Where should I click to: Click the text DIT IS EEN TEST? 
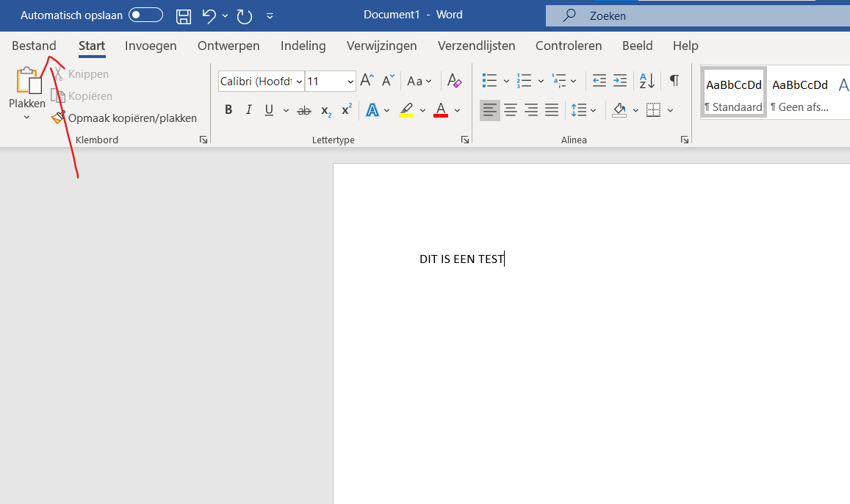click(x=462, y=259)
